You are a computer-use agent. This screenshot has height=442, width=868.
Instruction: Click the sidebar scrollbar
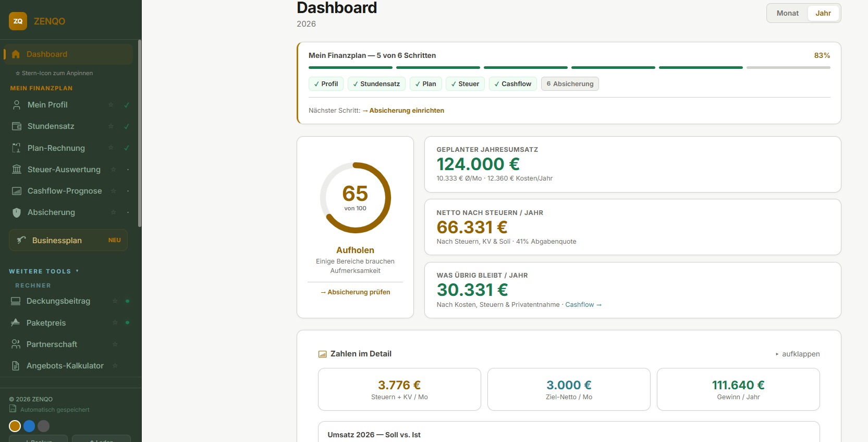(140, 134)
